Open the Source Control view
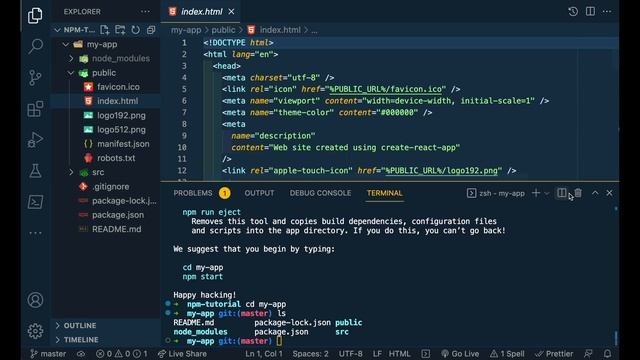The image size is (640, 360). [x=35, y=78]
